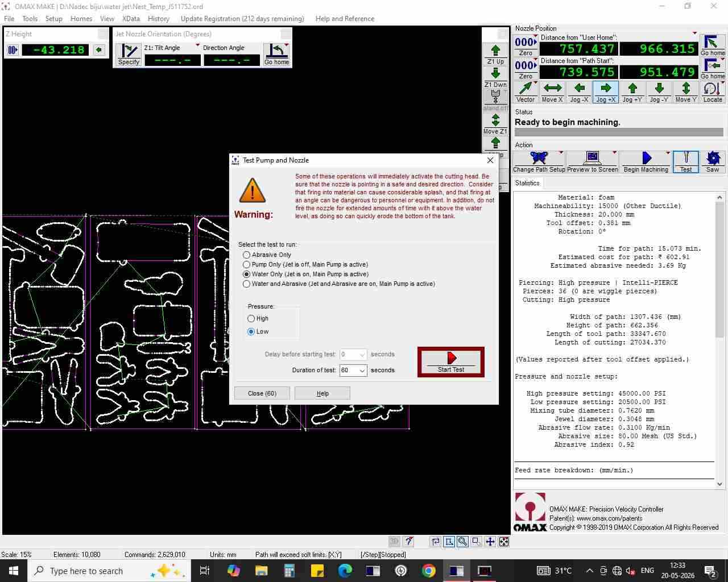The width and height of the screenshot is (728, 582).
Task: Click the Statistics scrollbar down arrow
Action: tap(720, 484)
